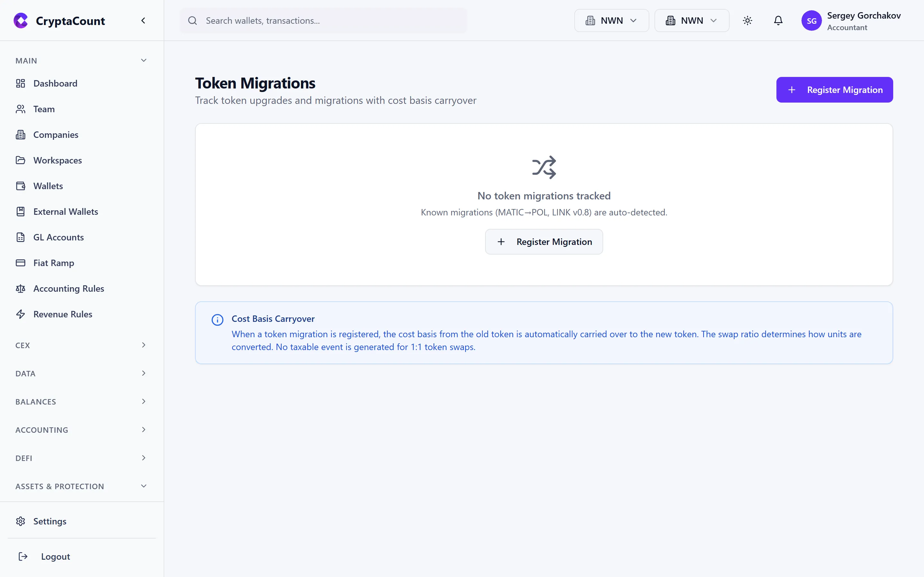924x577 pixels.
Task: Collapse the MAIN navigation section
Action: click(143, 60)
